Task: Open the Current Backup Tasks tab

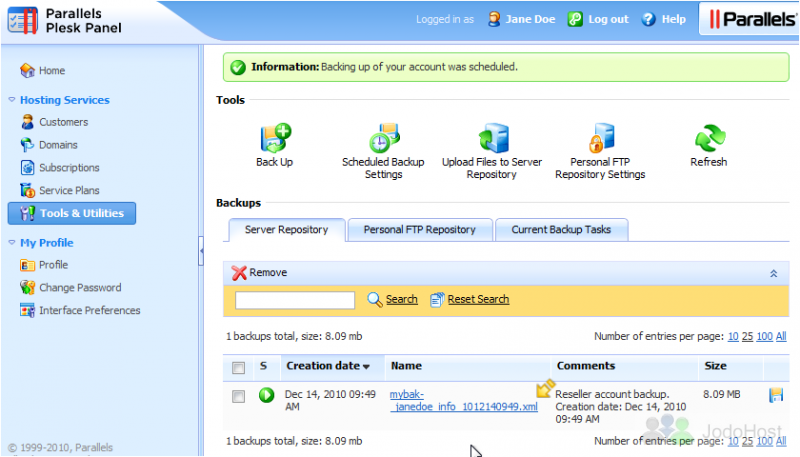Action: (x=561, y=230)
